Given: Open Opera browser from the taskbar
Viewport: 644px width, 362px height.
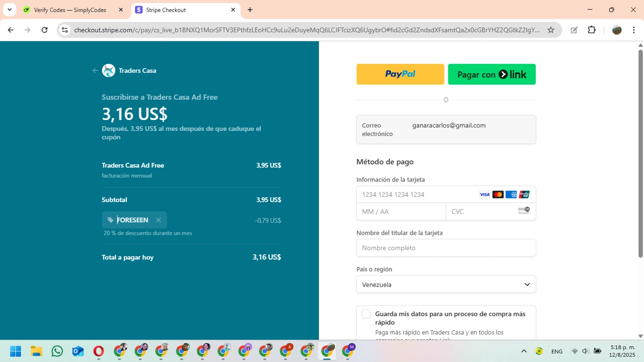Looking at the screenshot, I should 98,351.
